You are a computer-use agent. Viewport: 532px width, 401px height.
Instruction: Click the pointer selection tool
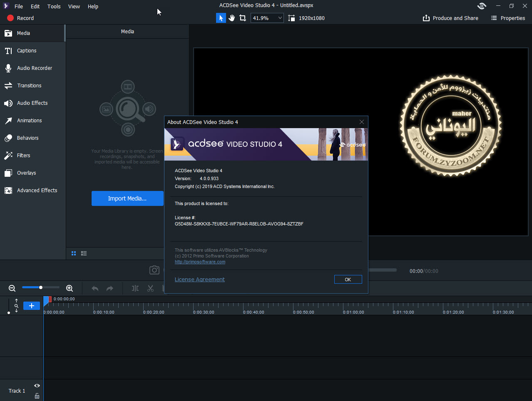coord(221,18)
